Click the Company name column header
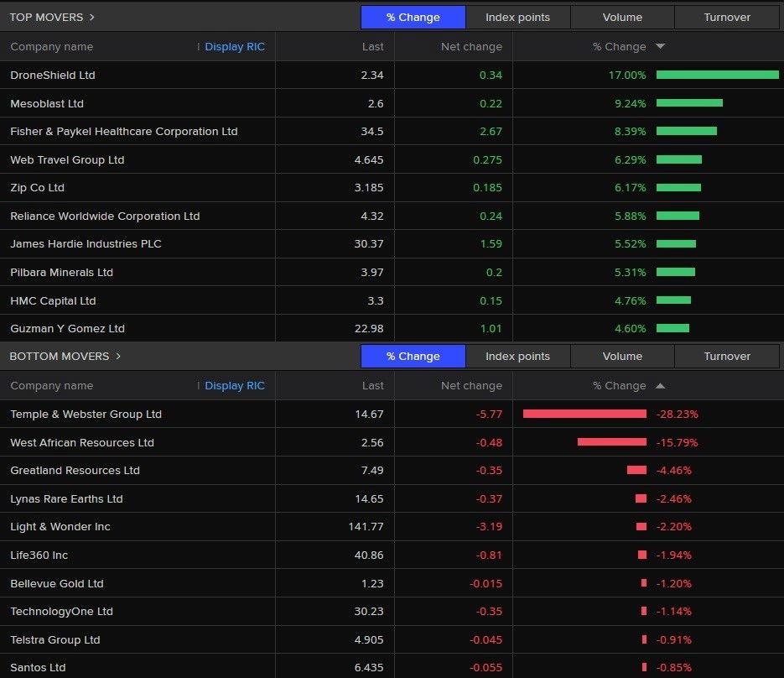This screenshot has height=678, width=784. [x=51, y=47]
